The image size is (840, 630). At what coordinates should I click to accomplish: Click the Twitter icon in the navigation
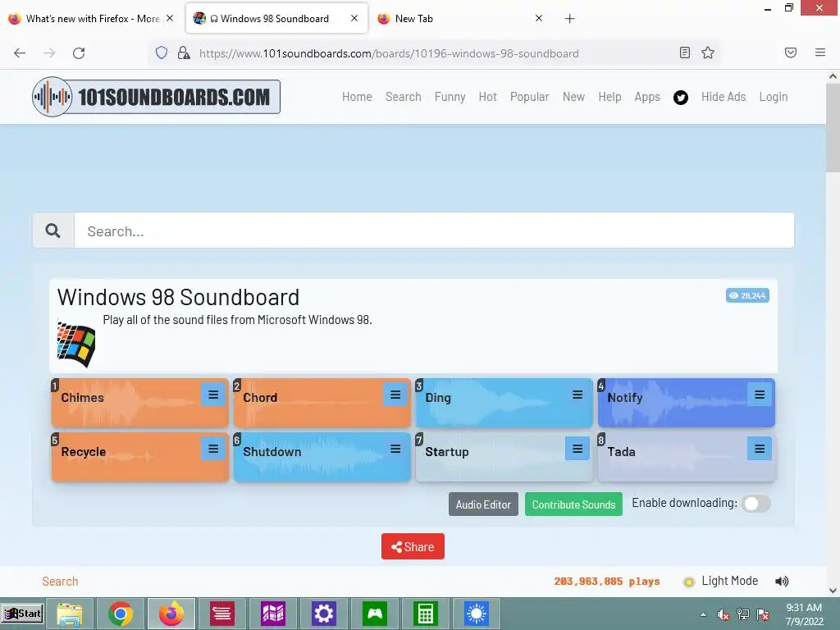click(680, 98)
